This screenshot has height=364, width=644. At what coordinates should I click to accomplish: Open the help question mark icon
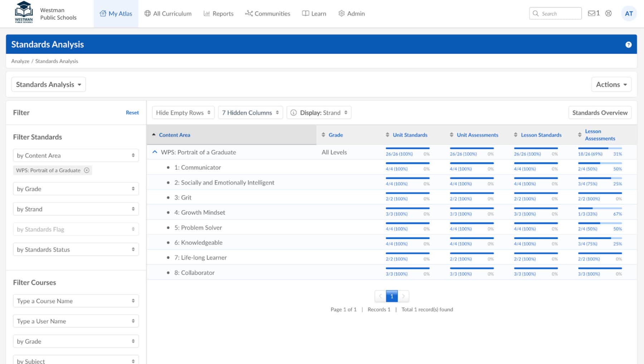tap(628, 45)
